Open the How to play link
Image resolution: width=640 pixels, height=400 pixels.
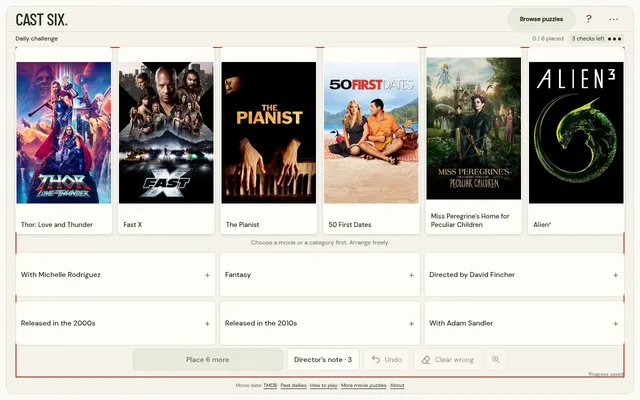[x=323, y=385]
